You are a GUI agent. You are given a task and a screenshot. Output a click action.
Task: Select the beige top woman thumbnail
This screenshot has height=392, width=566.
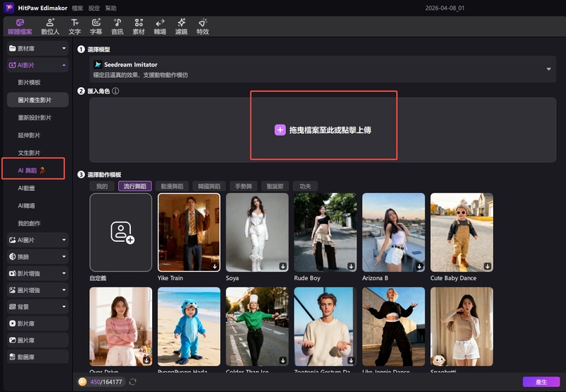click(462, 326)
